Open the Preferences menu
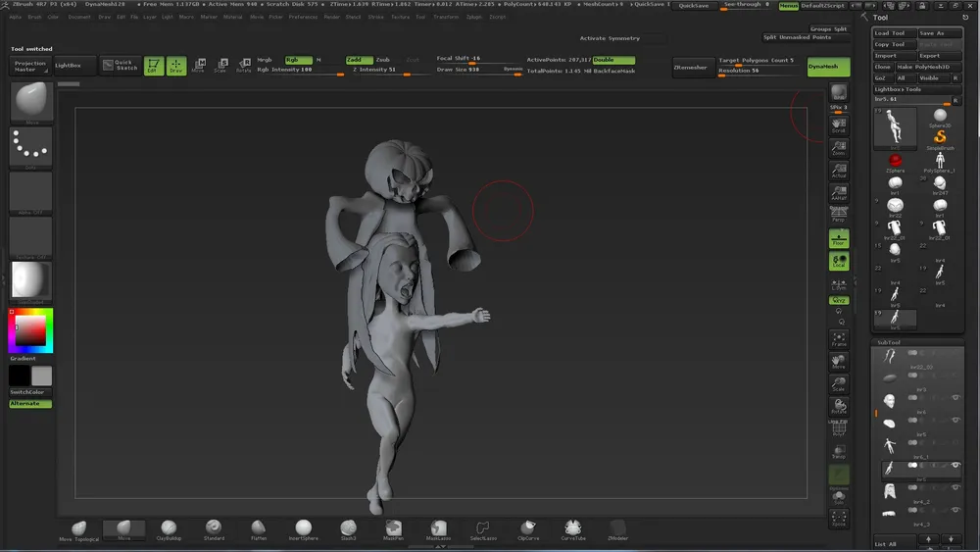980x552 pixels. [x=303, y=17]
